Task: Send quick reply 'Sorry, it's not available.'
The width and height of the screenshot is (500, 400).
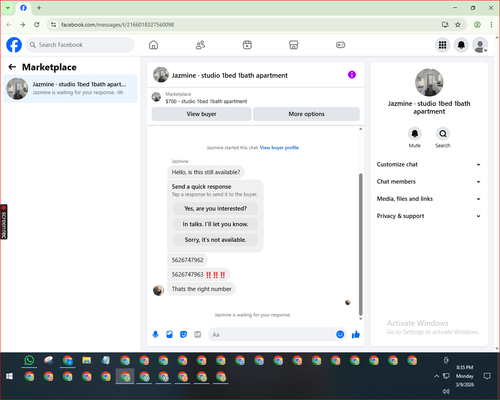Action: pyautogui.click(x=215, y=240)
